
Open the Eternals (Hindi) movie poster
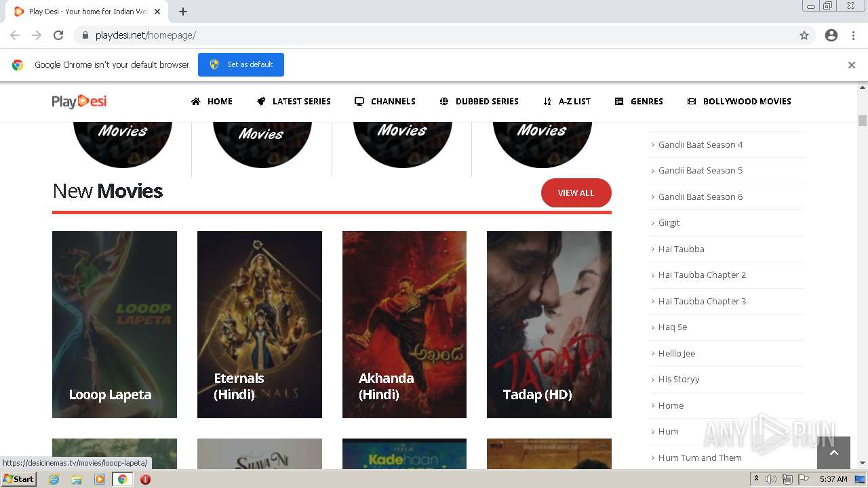(260, 325)
